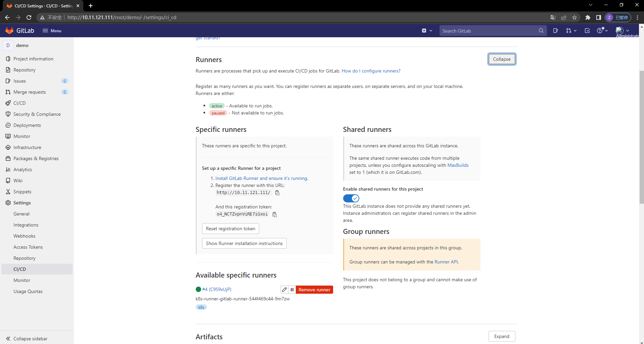Expand the Artifacts section

click(502, 336)
